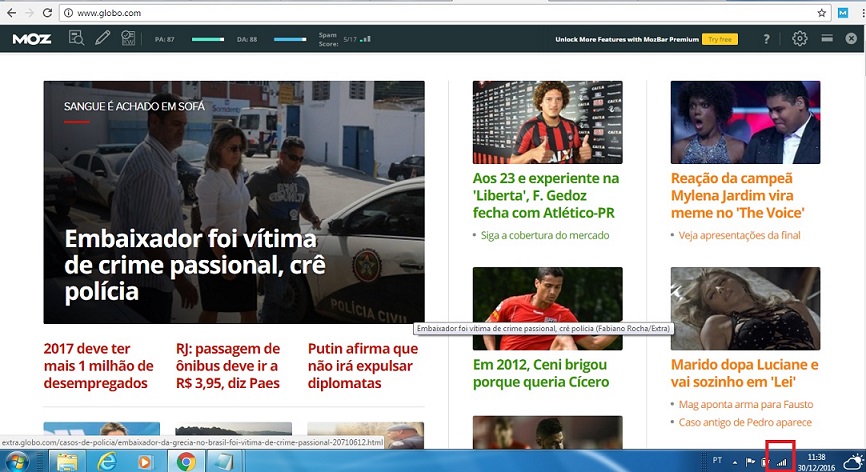This screenshot has height=472, width=866.
Task: Open Windows Media Player from taskbar
Action: point(146,462)
